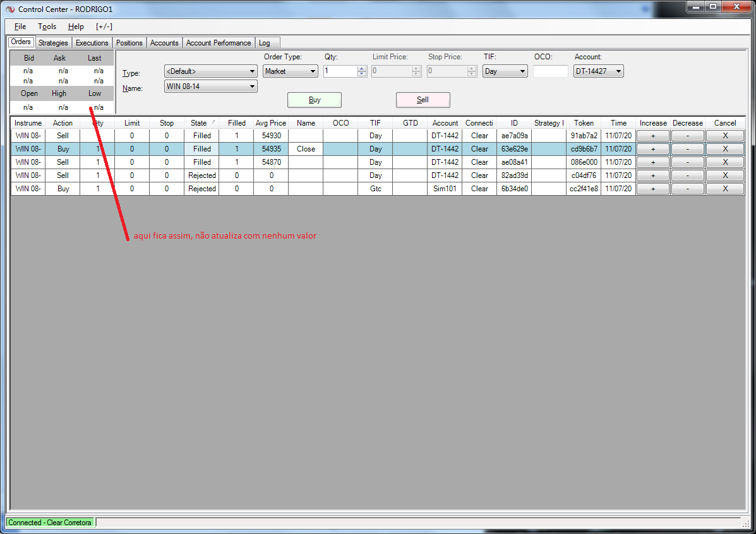The height and width of the screenshot is (534, 756).
Task: Increase order with ID ae08a41
Action: click(653, 162)
